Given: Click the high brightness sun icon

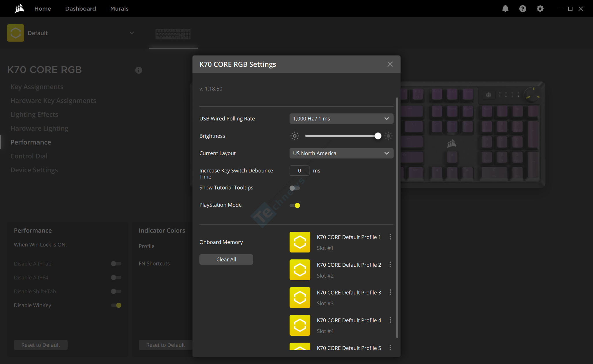Looking at the screenshot, I should click(x=388, y=136).
